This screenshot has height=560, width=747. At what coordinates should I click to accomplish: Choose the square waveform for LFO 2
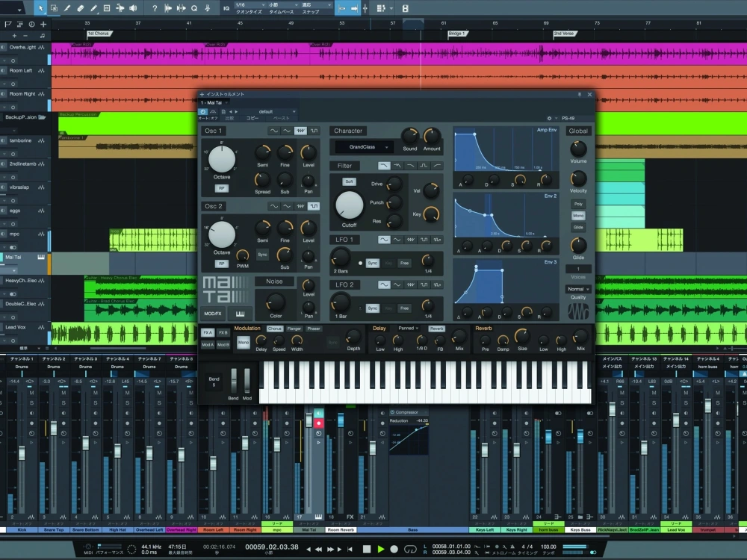point(424,284)
